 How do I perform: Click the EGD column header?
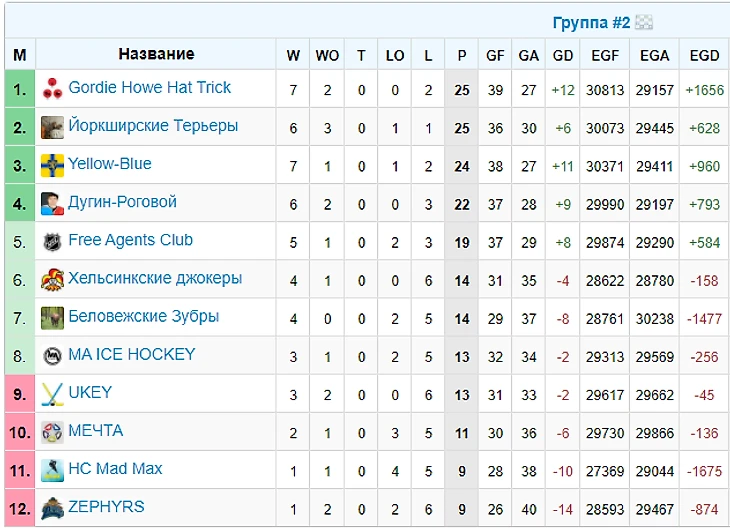704,56
